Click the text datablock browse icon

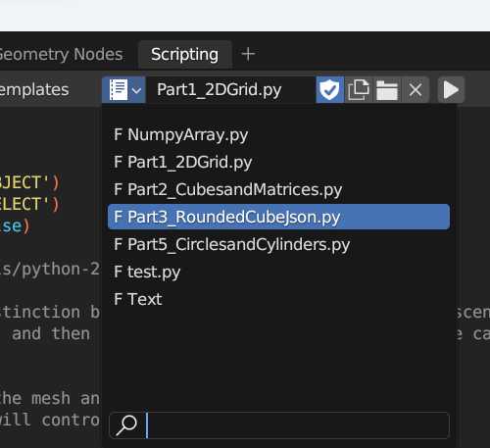point(119,90)
